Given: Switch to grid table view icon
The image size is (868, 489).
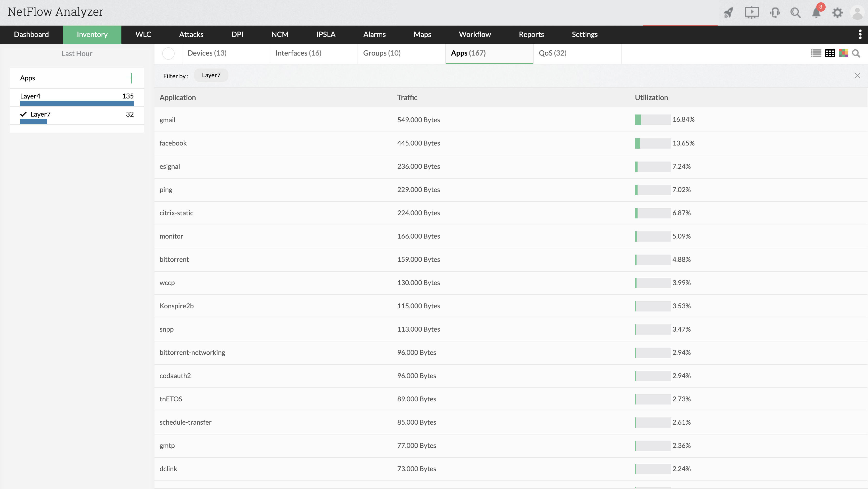Looking at the screenshot, I should [830, 53].
